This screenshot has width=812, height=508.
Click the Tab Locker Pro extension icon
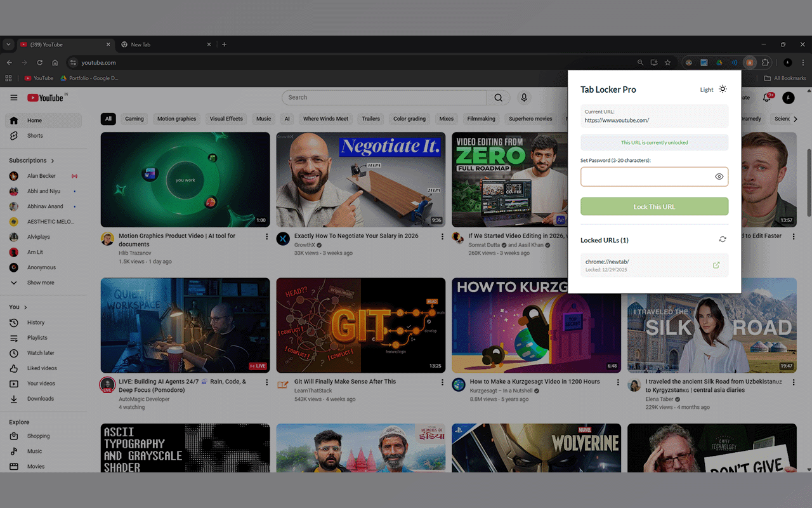point(749,62)
